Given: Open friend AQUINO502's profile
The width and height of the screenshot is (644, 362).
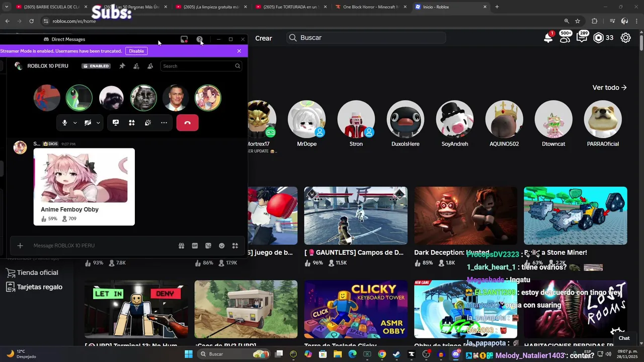Looking at the screenshot, I should point(504,124).
